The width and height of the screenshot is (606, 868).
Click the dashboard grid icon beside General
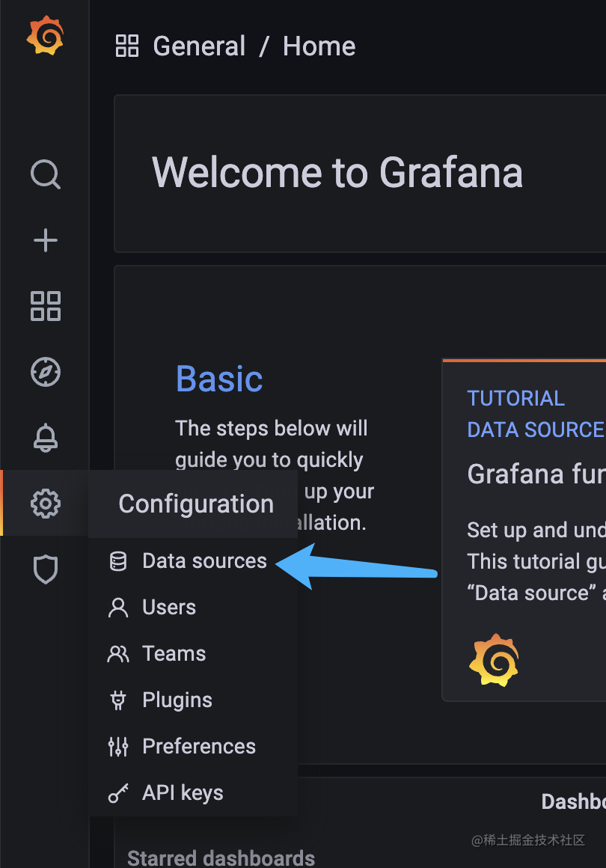pyautogui.click(x=127, y=46)
